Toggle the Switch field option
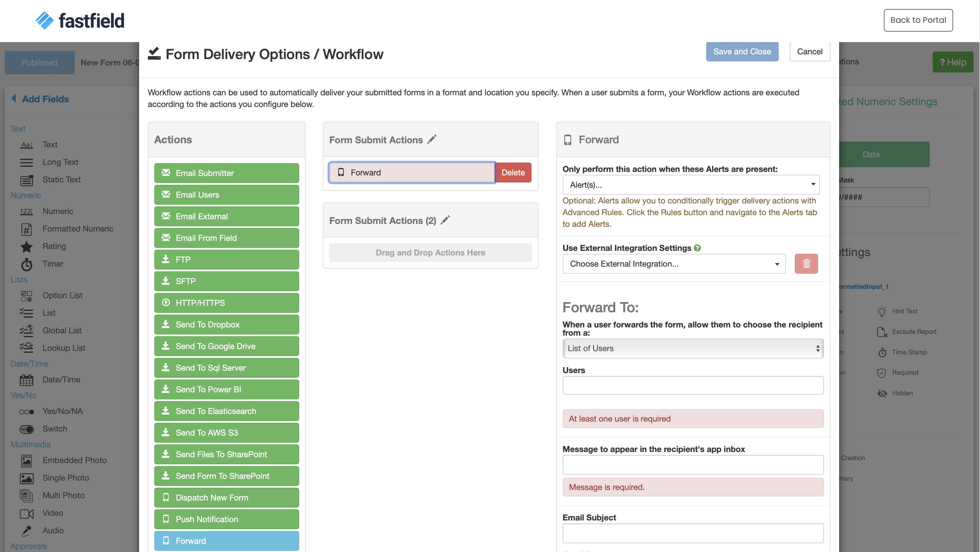The height and width of the screenshot is (552, 980). point(27,429)
